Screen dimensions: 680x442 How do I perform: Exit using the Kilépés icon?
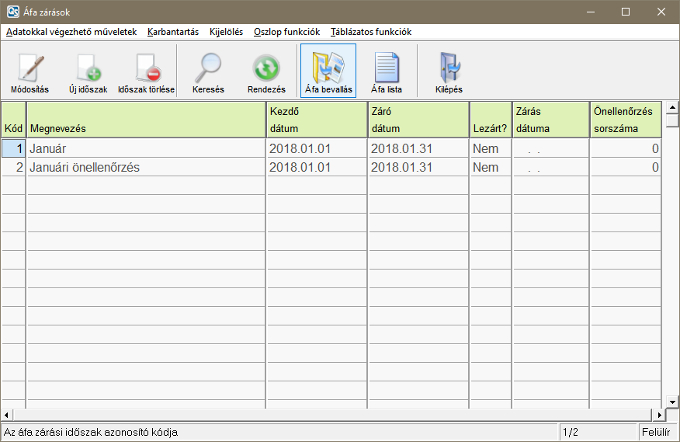pyautogui.click(x=448, y=70)
